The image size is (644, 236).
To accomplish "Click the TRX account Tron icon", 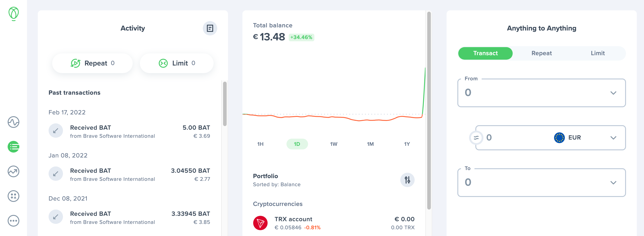I will tap(260, 223).
